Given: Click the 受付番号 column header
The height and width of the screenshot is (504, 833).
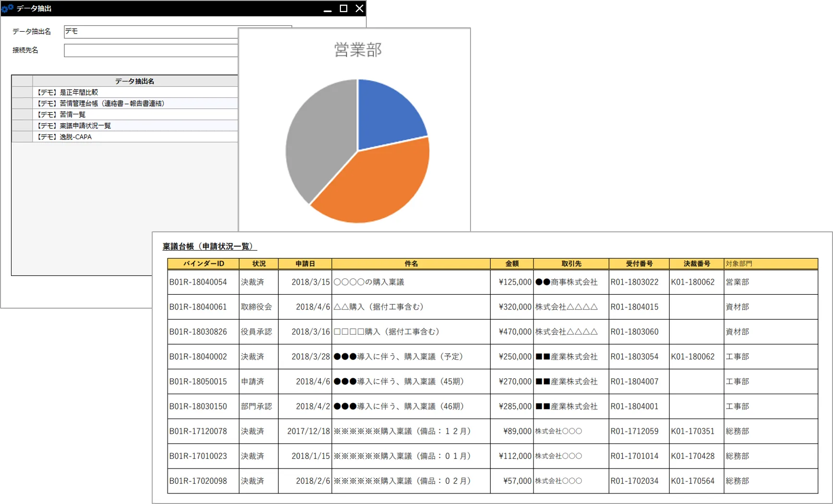Looking at the screenshot, I should pos(639,264).
